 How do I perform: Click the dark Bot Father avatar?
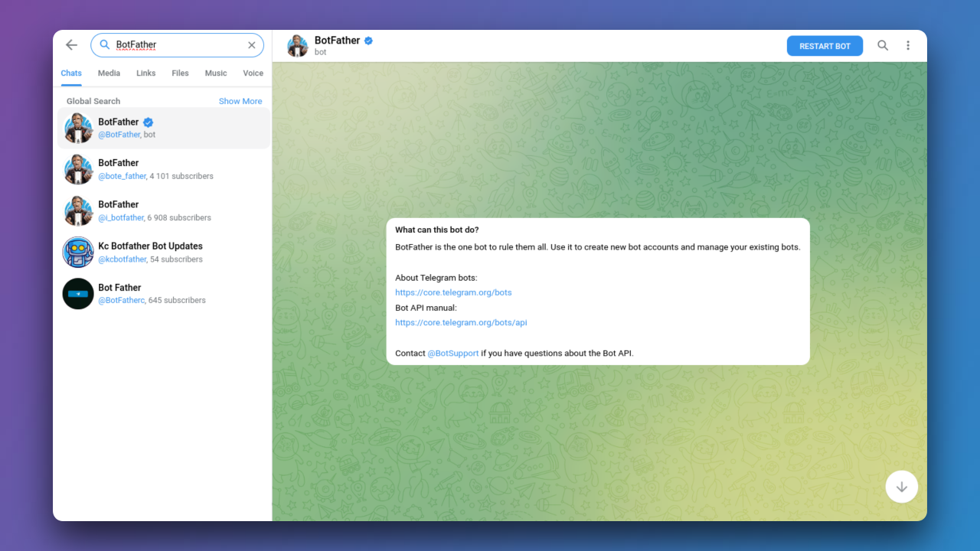pos(78,293)
